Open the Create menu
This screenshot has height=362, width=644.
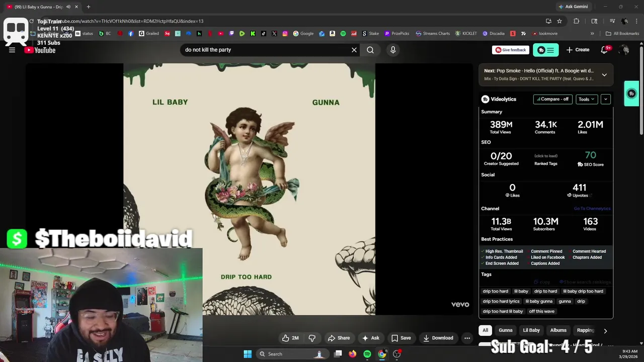tap(578, 50)
